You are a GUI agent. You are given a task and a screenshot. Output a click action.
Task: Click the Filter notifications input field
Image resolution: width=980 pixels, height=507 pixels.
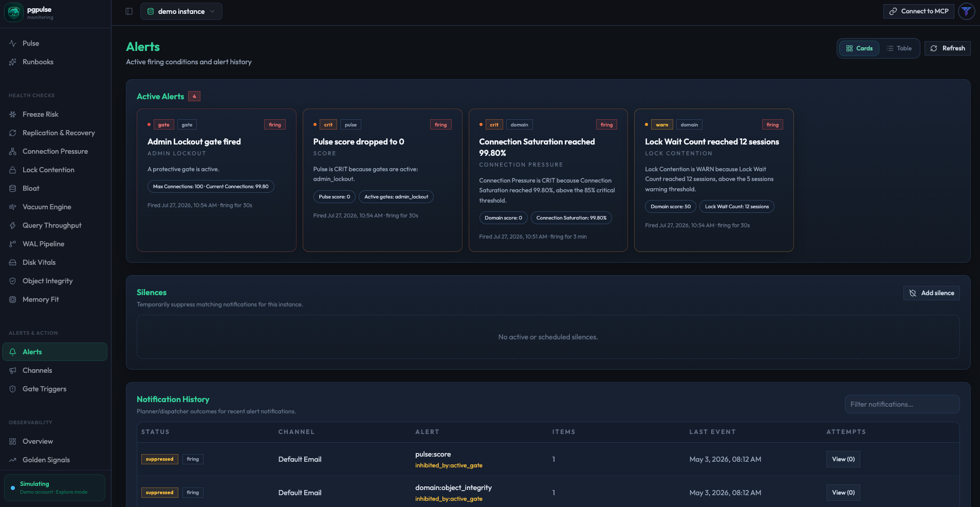click(x=902, y=404)
